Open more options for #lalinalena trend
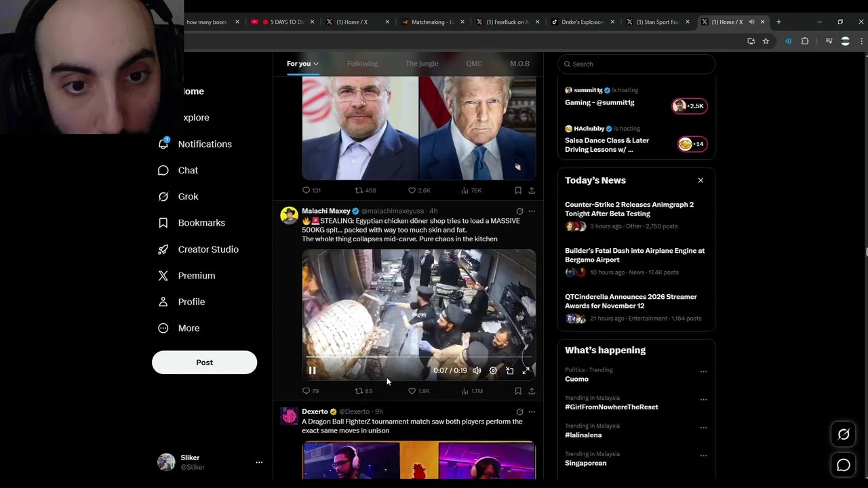This screenshot has height=488, width=868. click(x=703, y=428)
